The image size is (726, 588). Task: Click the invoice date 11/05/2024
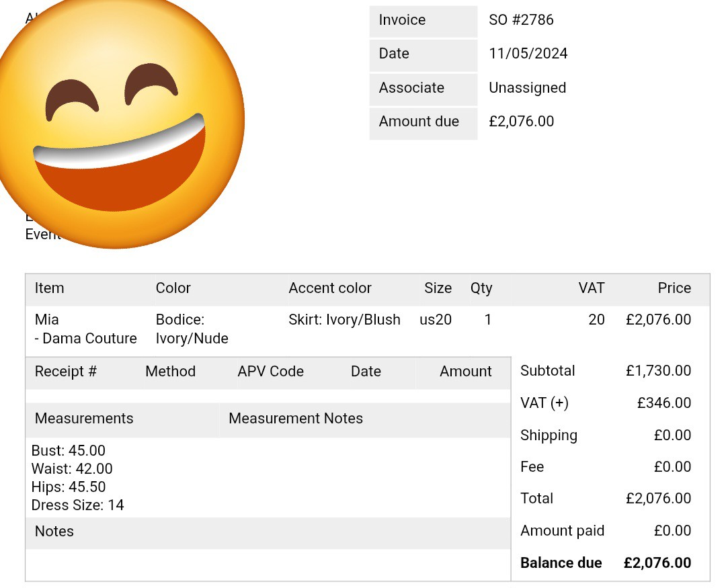[x=528, y=54]
